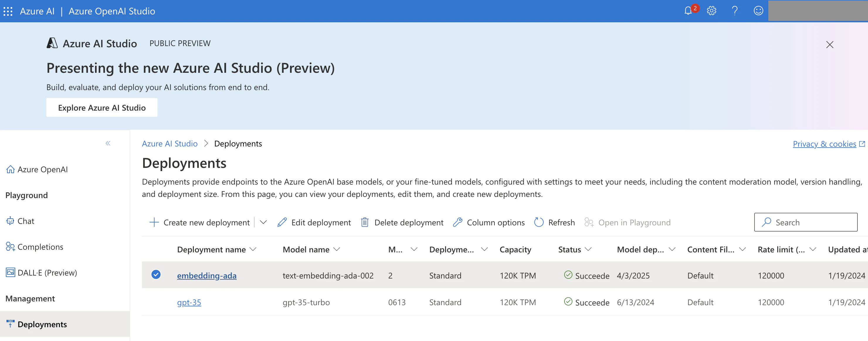Click Azure AI Studio breadcrumb link
Viewport: 868px width, 341px height.
point(169,144)
